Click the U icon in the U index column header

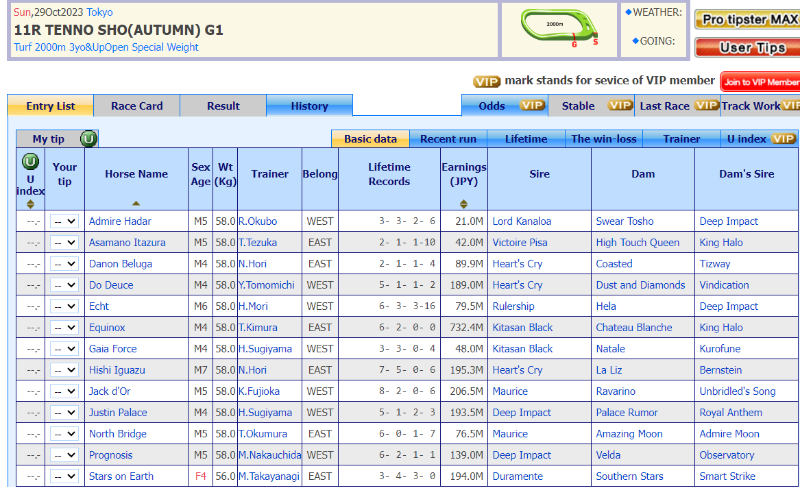pyautogui.click(x=30, y=161)
